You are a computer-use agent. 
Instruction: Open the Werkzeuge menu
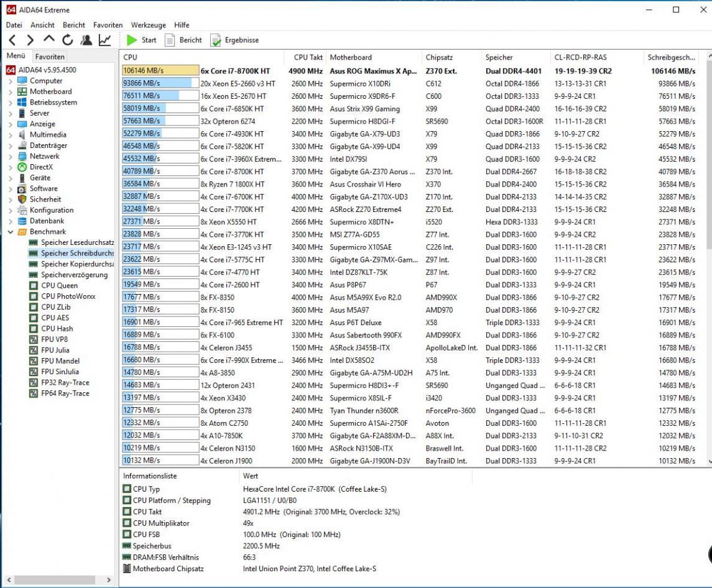coord(149,25)
